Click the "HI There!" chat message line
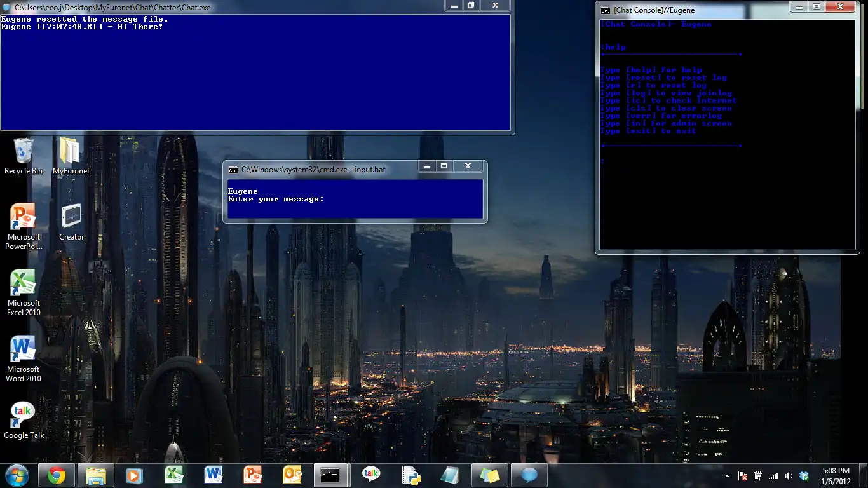This screenshot has height=488, width=868. click(x=82, y=27)
